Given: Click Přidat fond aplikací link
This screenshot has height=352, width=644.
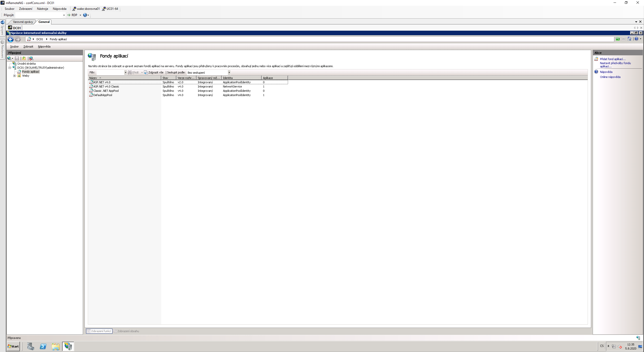Looking at the screenshot, I should click(612, 59).
